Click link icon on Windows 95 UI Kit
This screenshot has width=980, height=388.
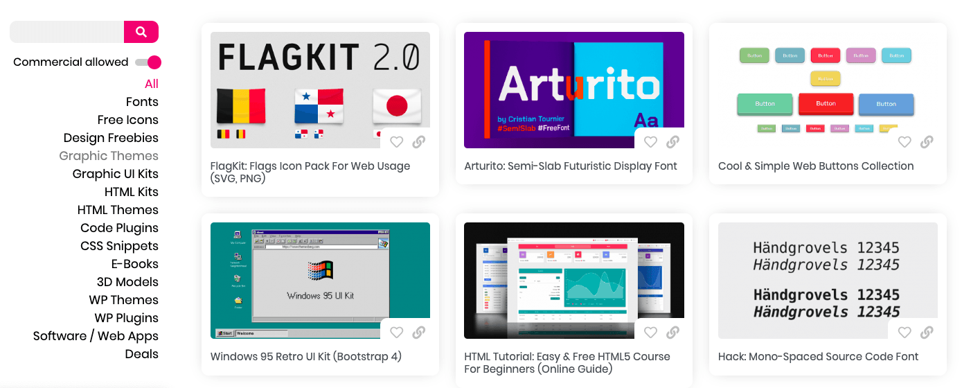tap(419, 333)
